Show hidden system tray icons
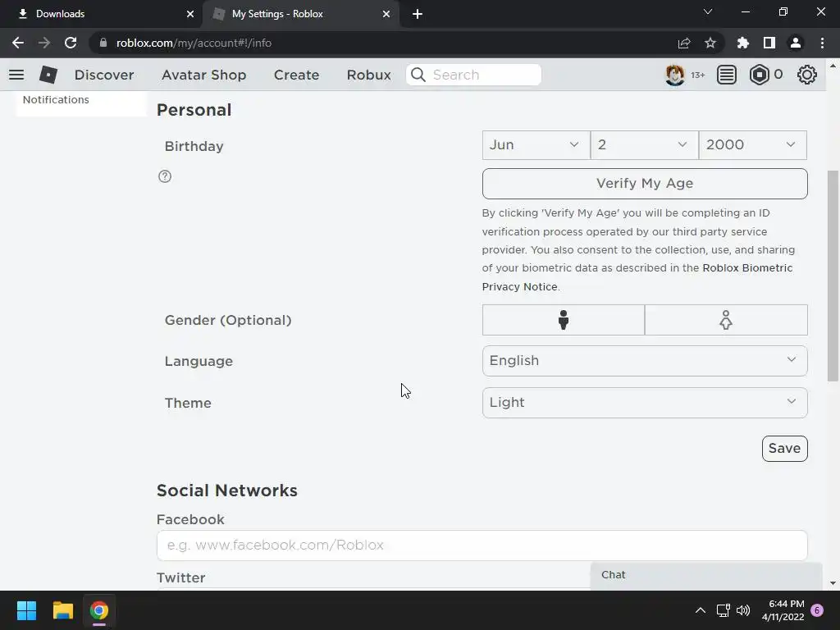 701,610
